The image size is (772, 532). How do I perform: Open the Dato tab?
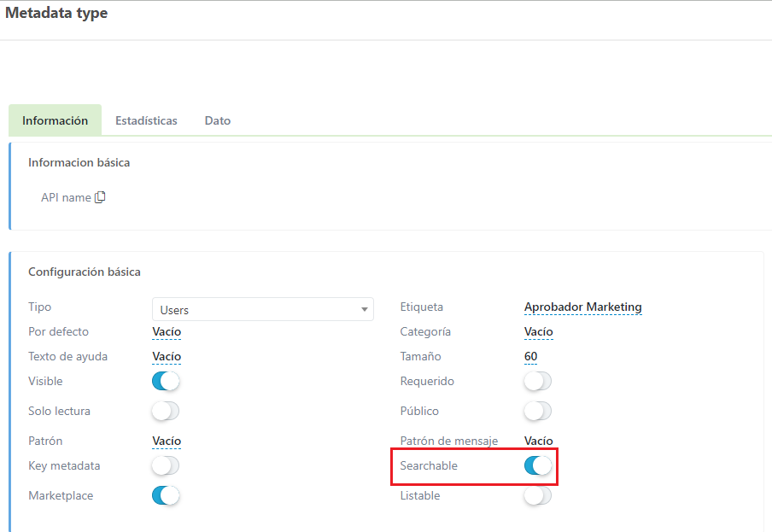(218, 120)
